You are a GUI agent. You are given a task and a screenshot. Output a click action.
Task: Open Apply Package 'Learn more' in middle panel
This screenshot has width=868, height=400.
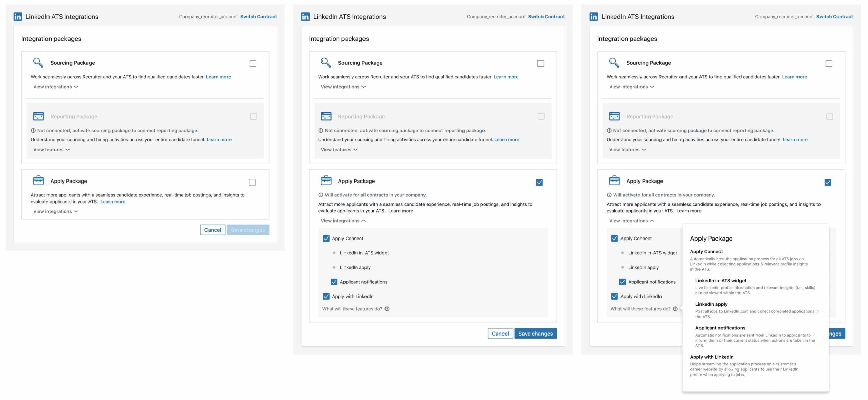[400, 211]
